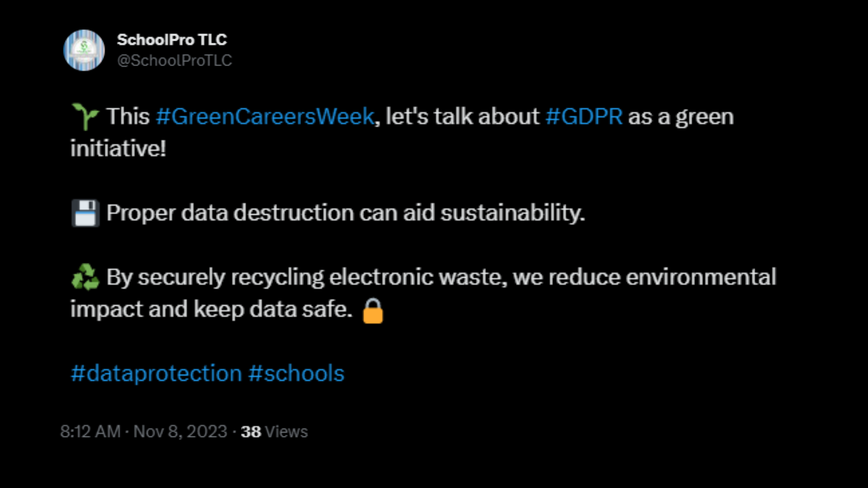Viewport: 868px width, 488px height.
Task: Click the @SchoolProTLC handle
Action: point(174,60)
